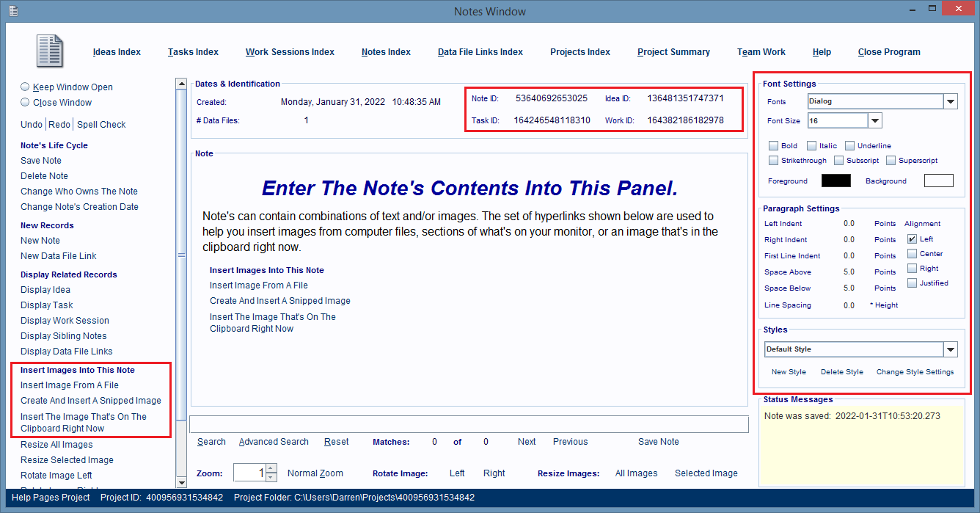The image size is (980, 513).
Task: Click the left sidebar scrollbar down arrow
Action: (x=181, y=482)
